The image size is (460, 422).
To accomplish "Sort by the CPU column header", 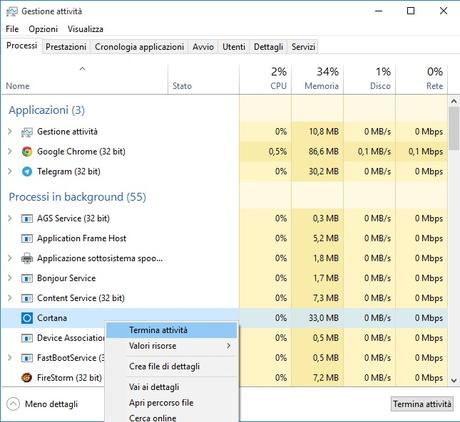I will (265, 79).
